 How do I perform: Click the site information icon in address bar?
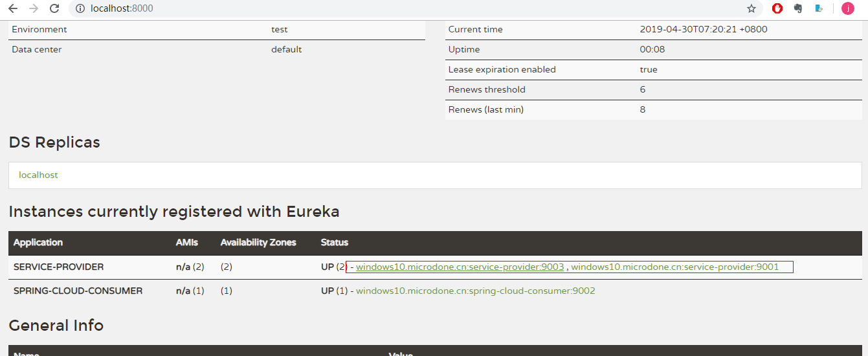tap(80, 8)
